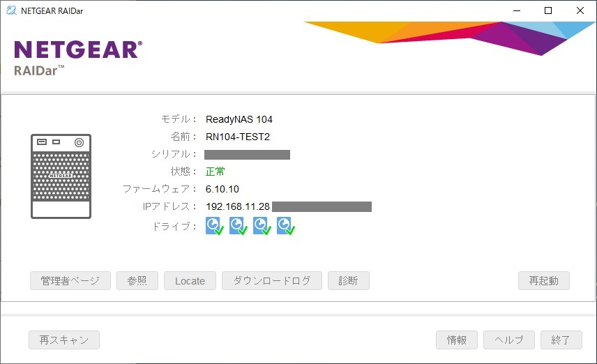Click the second drive status icon
The image size is (597, 364).
tap(238, 226)
